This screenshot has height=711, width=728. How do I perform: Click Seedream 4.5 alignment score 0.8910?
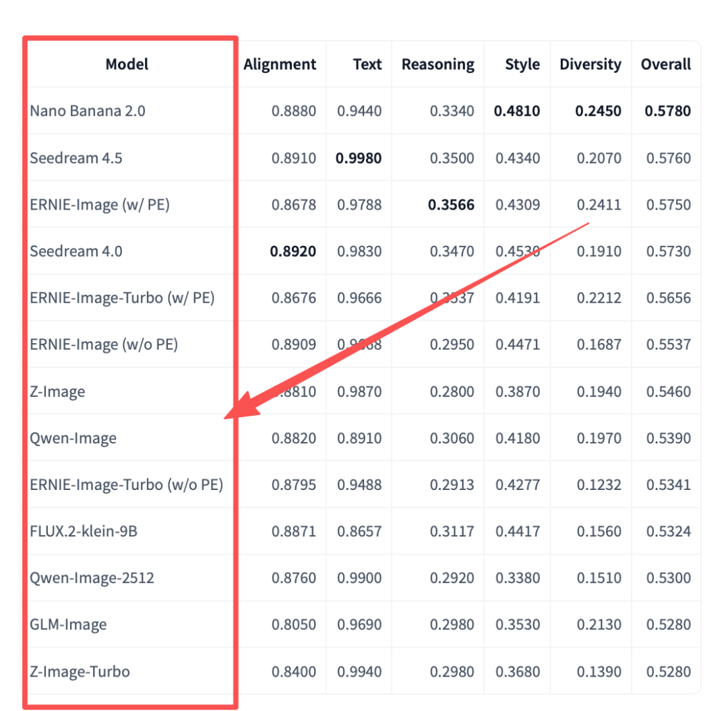[x=294, y=158]
